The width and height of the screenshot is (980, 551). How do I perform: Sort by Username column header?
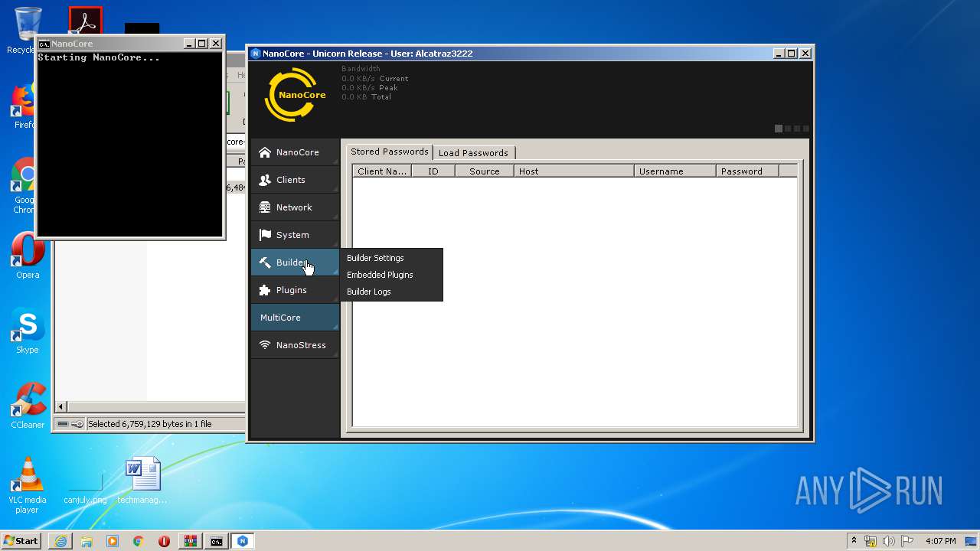(x=675, y=171)
